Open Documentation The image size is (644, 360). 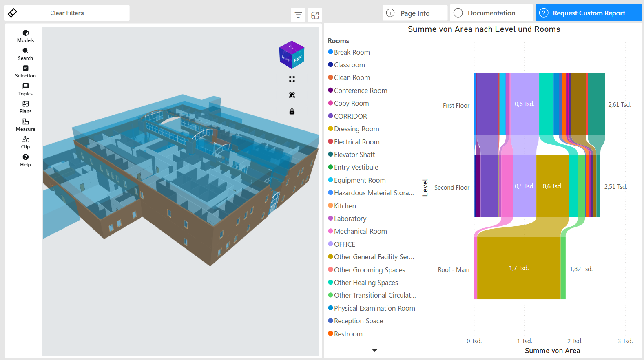(491, 13)
